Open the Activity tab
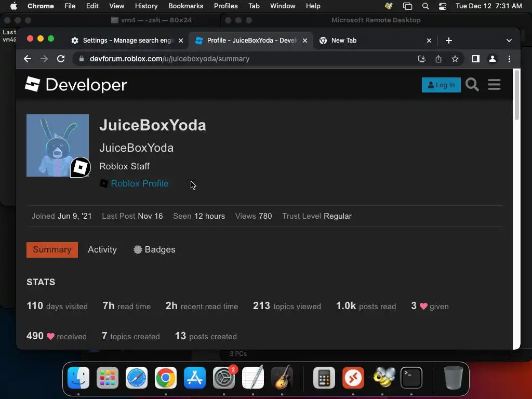Image resolution: width=532 pixels, height=399 pixels. [x=102, y=250]
